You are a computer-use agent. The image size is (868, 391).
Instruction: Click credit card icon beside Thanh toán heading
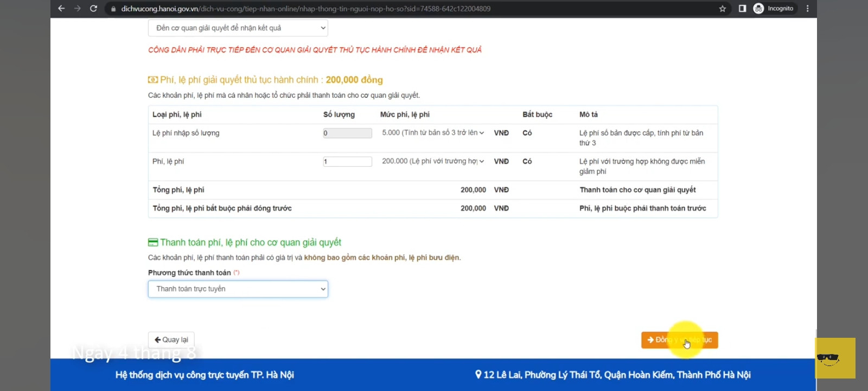[153, 243]
